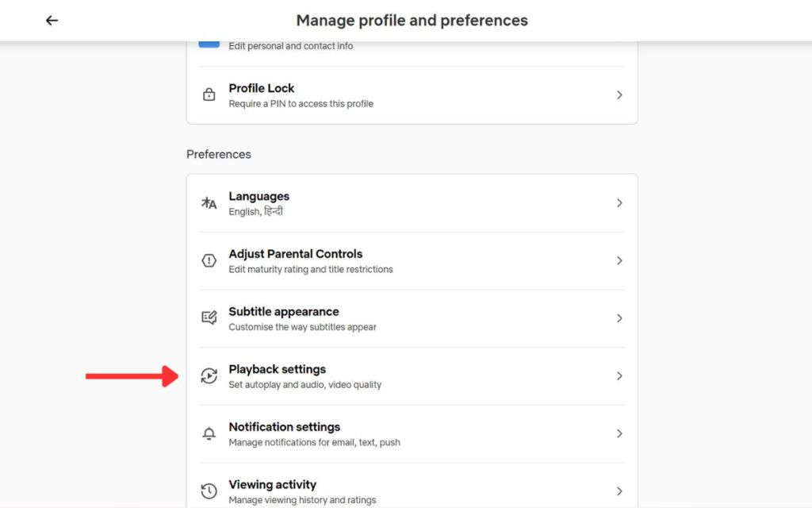
Task: Open the Adjust Parental Controls item
Action: pyautogui.click(x=295, y=254)
